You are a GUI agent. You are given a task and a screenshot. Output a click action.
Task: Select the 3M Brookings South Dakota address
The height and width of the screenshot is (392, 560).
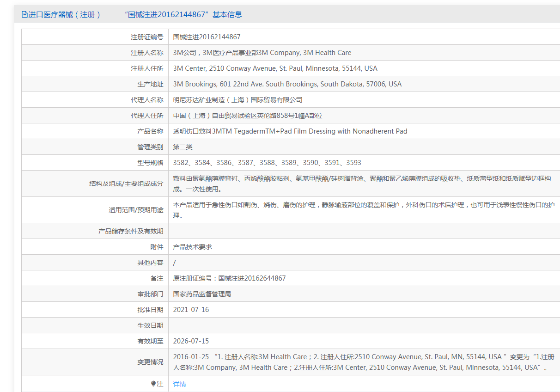pos(287,84)
